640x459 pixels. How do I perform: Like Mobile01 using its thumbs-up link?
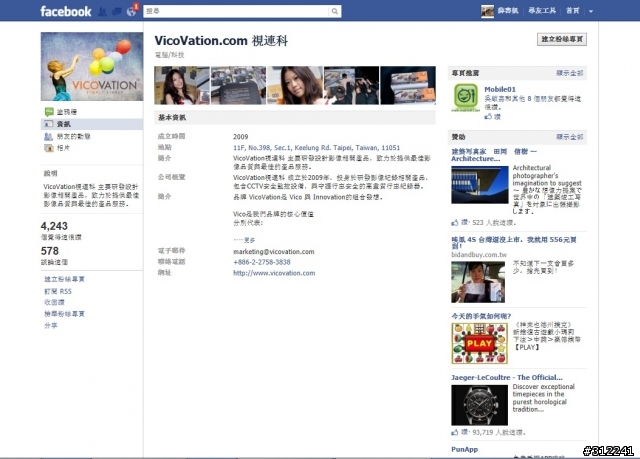[493, 117]
